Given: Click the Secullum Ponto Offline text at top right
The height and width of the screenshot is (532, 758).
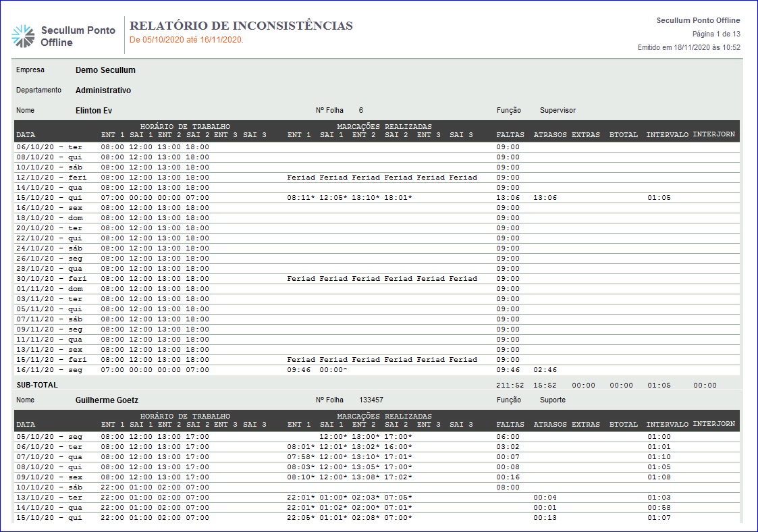Looking at the screenshot, I should 698,21.
